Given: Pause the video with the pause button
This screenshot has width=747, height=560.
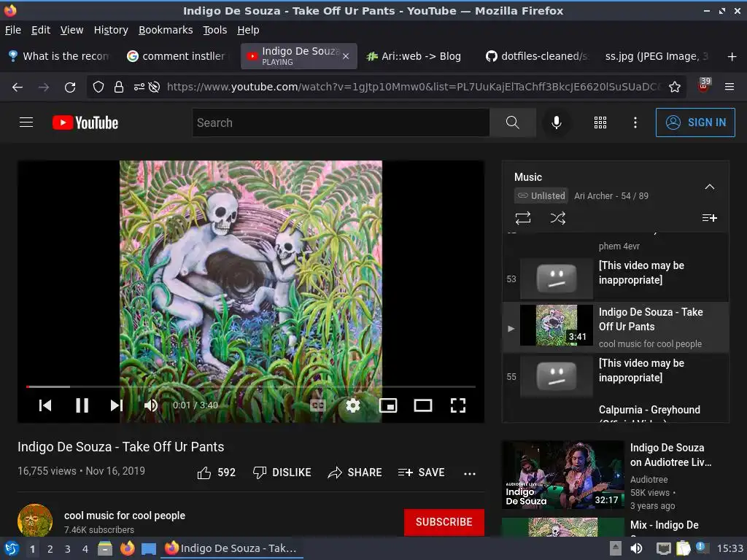Looking at the screenshot, I should [82, 405].
